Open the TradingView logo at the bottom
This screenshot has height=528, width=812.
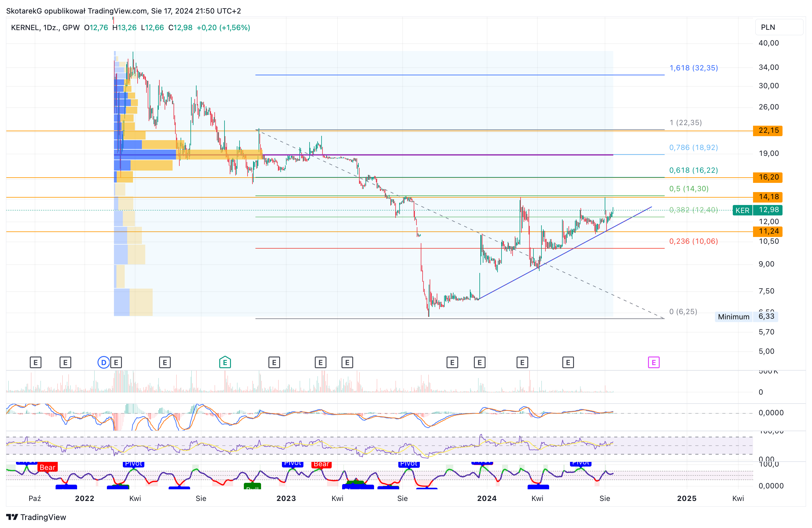click(x=36, y=517)
